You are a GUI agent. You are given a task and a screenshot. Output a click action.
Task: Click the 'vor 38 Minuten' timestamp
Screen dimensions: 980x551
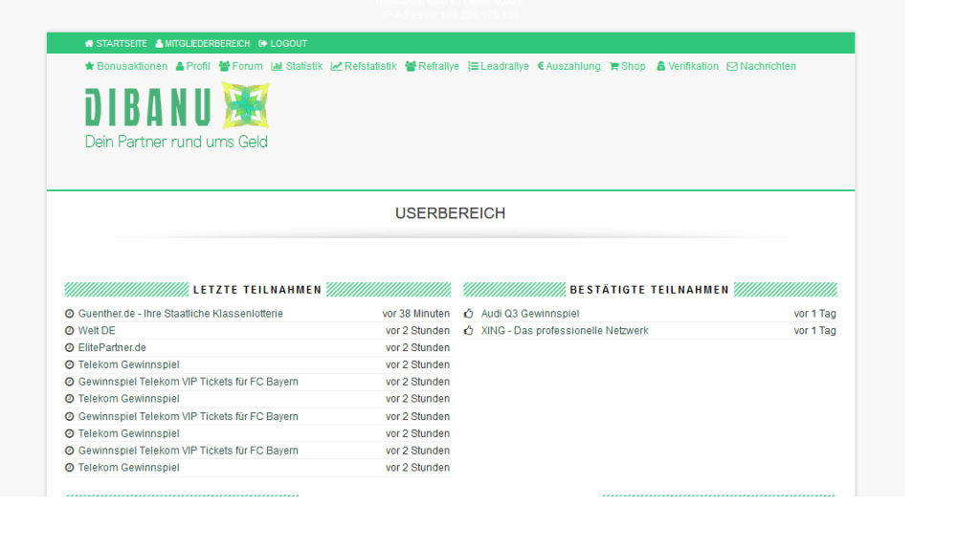click(416, 314)
